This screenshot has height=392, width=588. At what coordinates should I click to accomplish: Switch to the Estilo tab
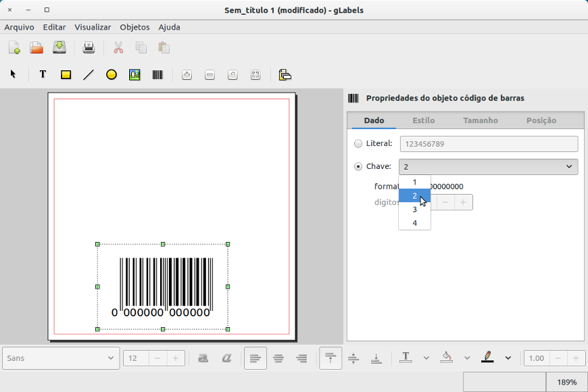coord(423,120)
